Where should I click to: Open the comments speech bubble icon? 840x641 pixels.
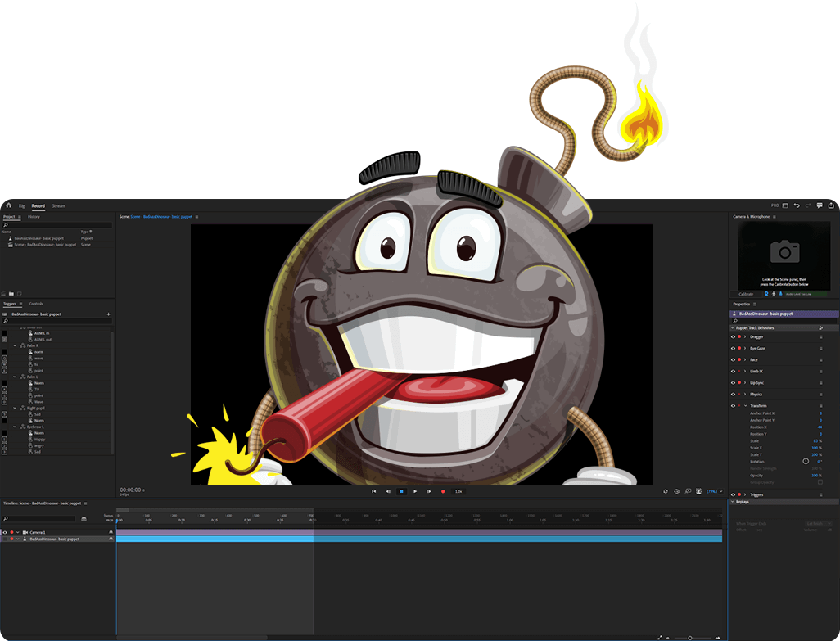point(820,205)
